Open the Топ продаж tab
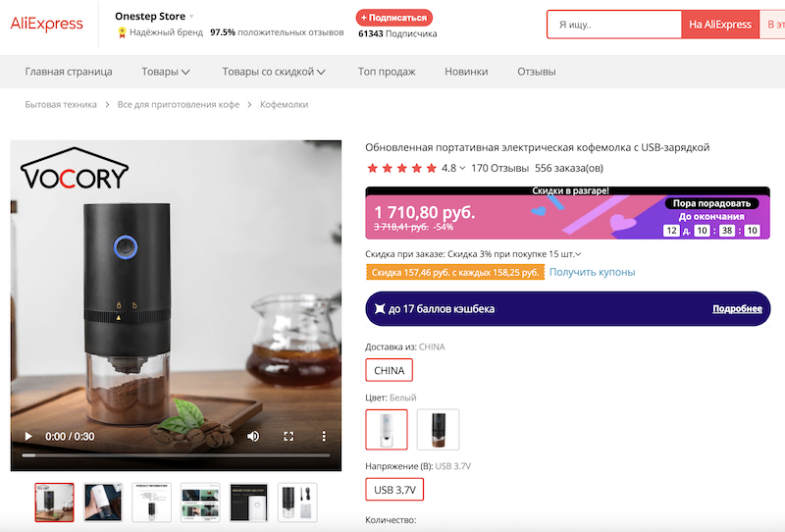The image size is (785, 532). tap(387, 72)
